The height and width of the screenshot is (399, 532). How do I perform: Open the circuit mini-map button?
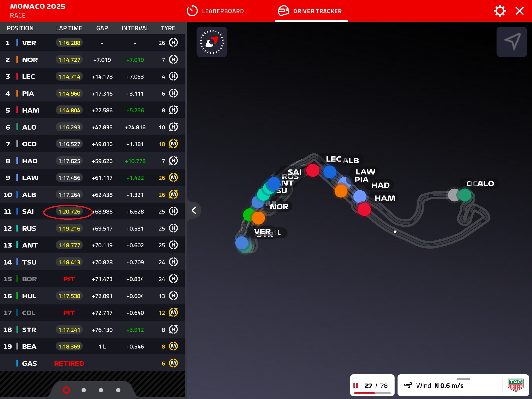tap(212, 42)
